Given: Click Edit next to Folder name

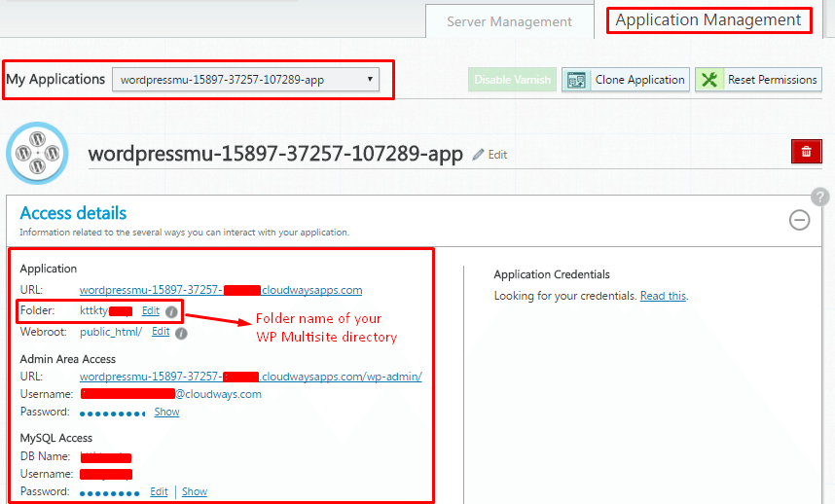Looking at the screenshot, I should tap(151, 310).
